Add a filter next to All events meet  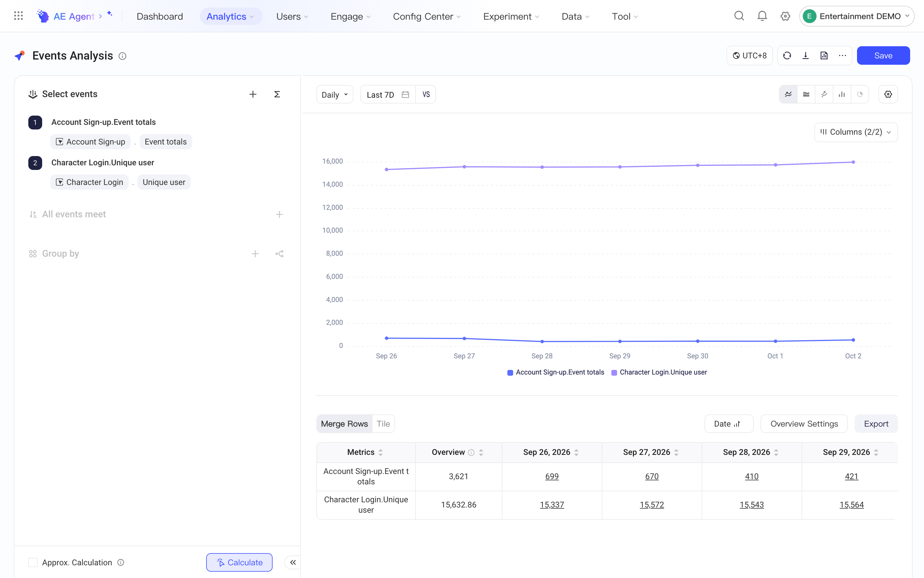pos(280,214)
